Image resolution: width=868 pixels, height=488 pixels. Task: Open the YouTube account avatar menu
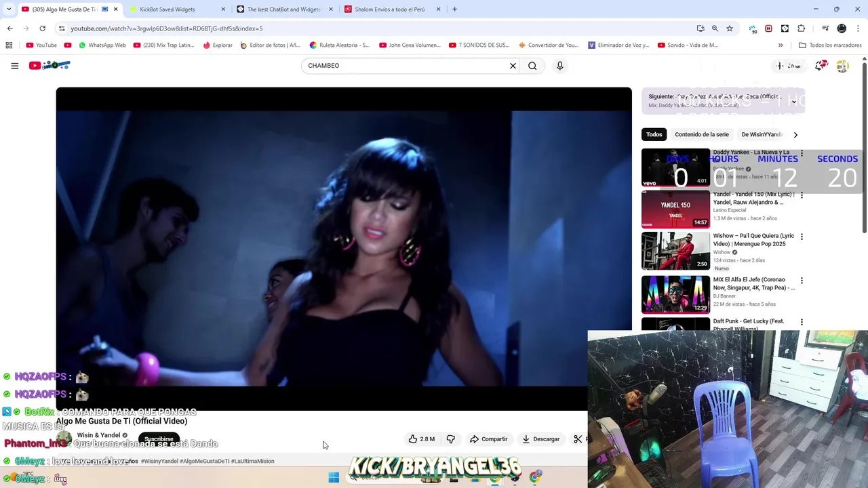point(842,66)
